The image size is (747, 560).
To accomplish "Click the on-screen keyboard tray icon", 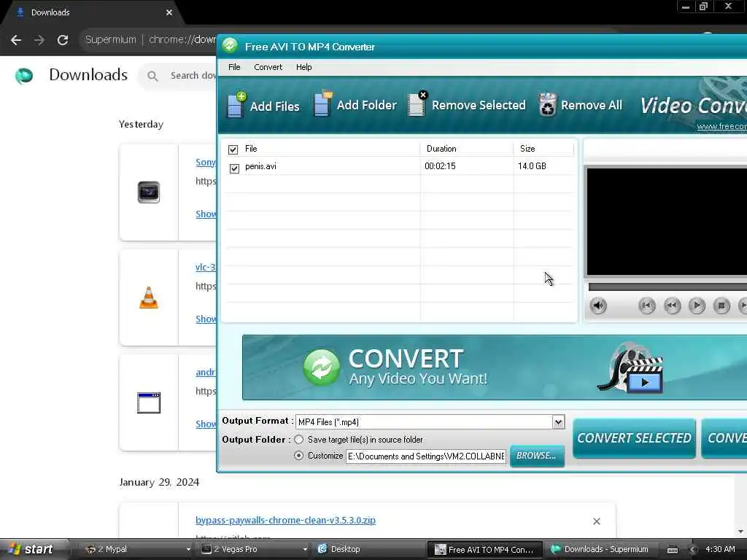I will click(x=672, y=550).
